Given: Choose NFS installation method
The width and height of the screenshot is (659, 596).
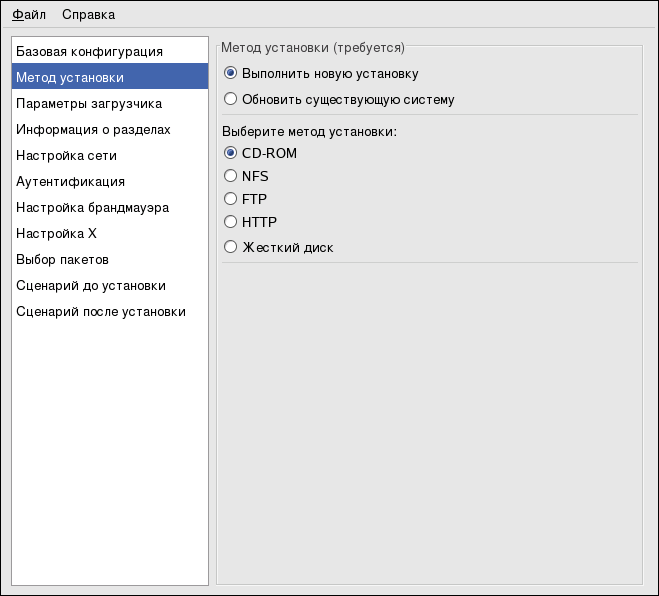Looking at the screenshot, I should 231,176.
